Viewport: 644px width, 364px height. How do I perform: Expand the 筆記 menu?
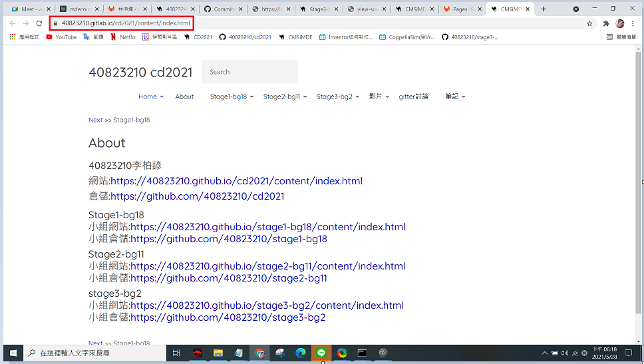(x=455, y=96)
